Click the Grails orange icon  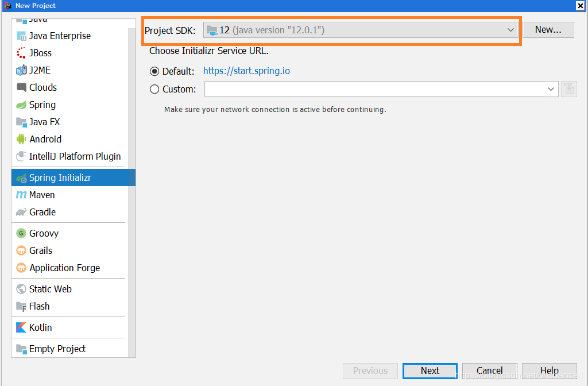coord(21,250)
